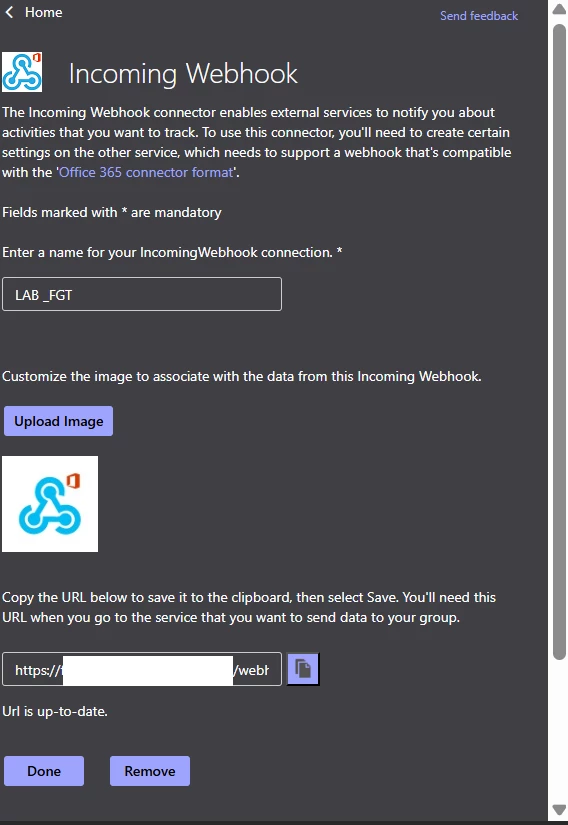Click the 'Fields marked with * are mandatory' text

(112, 213)
